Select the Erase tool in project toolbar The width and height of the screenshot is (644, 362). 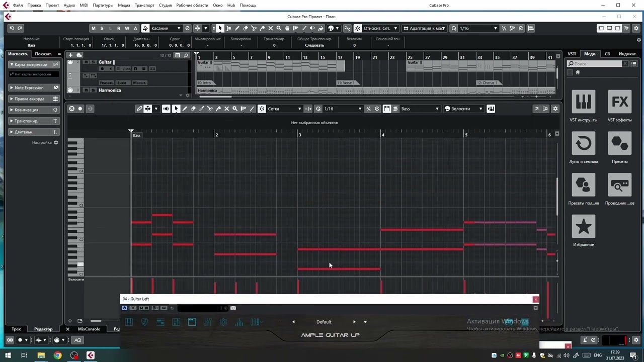coord(246,28)
